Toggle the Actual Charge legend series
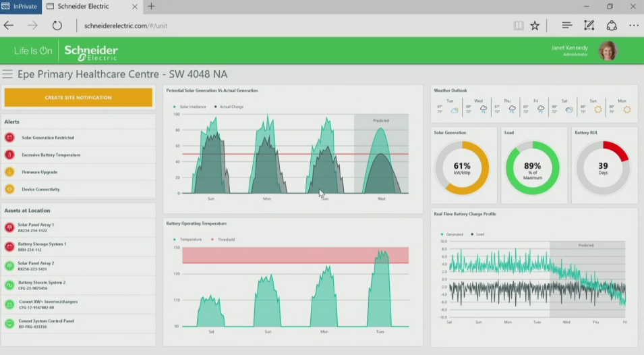The image size is (644, 355). pos(229,107)
